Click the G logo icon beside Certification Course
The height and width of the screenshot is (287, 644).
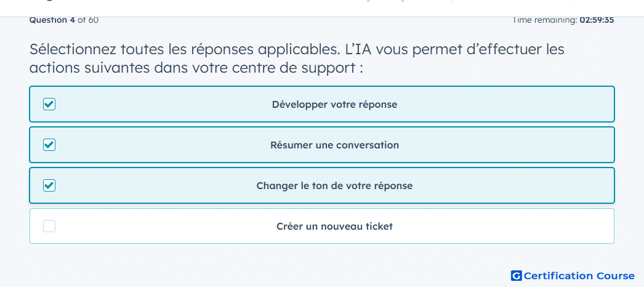point(517,275)
